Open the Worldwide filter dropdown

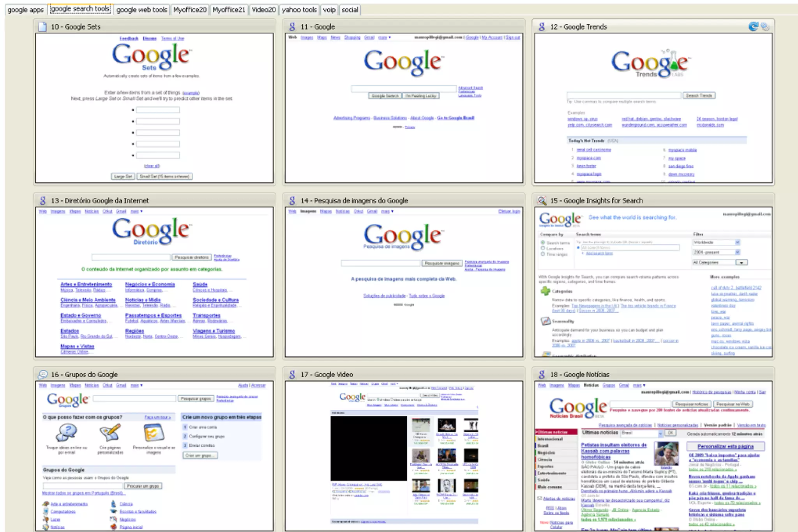tap(737, 242)
